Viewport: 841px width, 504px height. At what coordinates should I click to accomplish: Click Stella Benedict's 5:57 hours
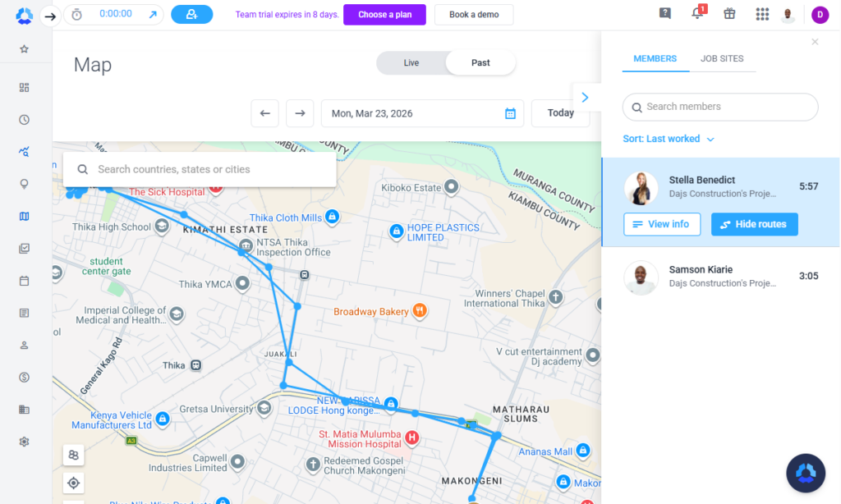(x=808, y=186)
